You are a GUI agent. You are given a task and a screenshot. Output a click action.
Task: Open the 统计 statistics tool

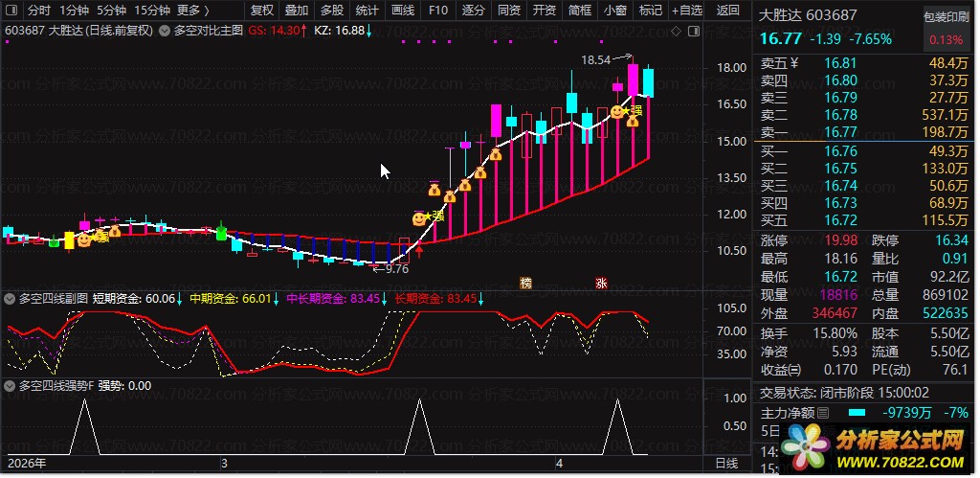(x=367, y=10)
